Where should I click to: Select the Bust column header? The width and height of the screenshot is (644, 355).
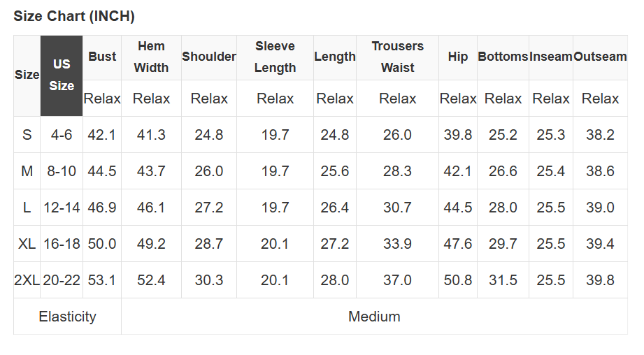point(102,57)
